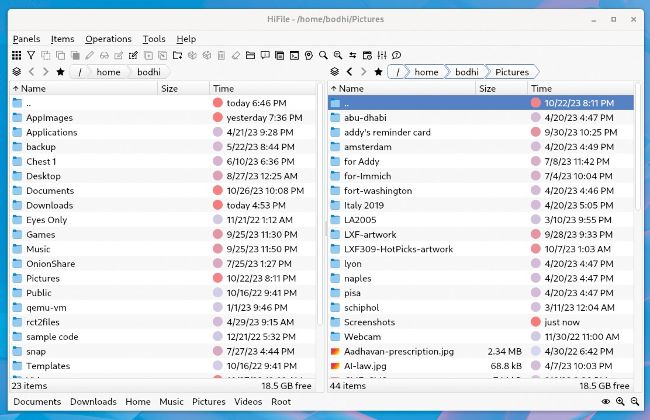
Task: Click the search magnifier toolbar icon
Action: (323, 55)
